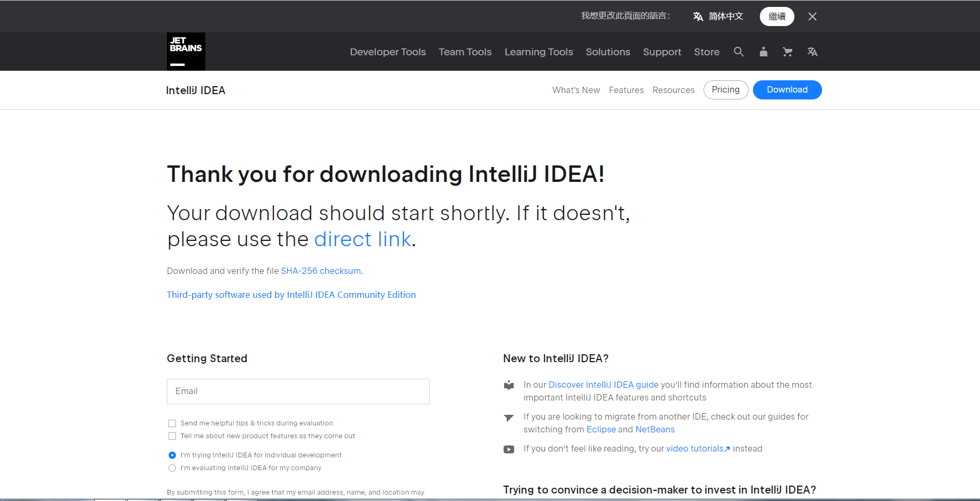Open the NetBeans migration guide link
The image size is (980, 501).
(655, 429)
